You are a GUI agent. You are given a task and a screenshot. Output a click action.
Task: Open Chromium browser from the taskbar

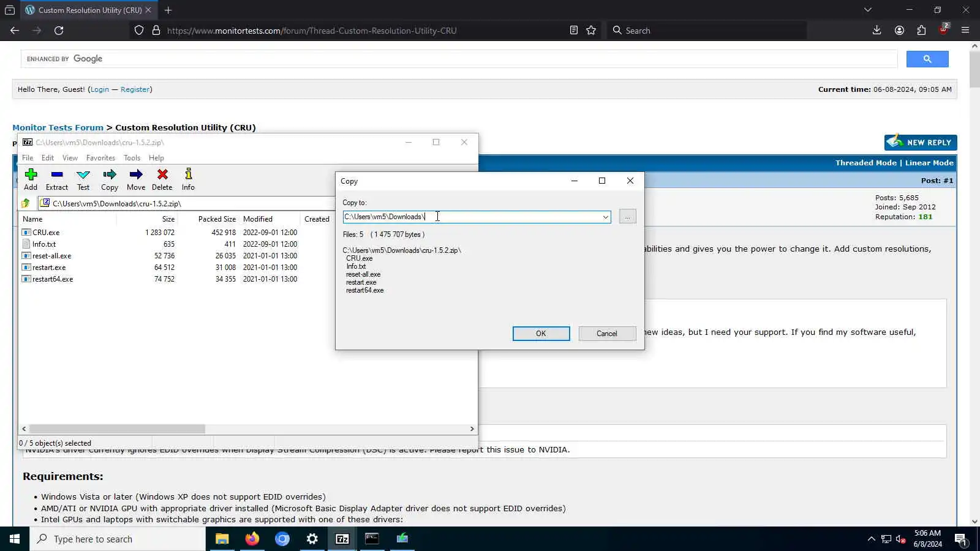(x=282, y=539)
